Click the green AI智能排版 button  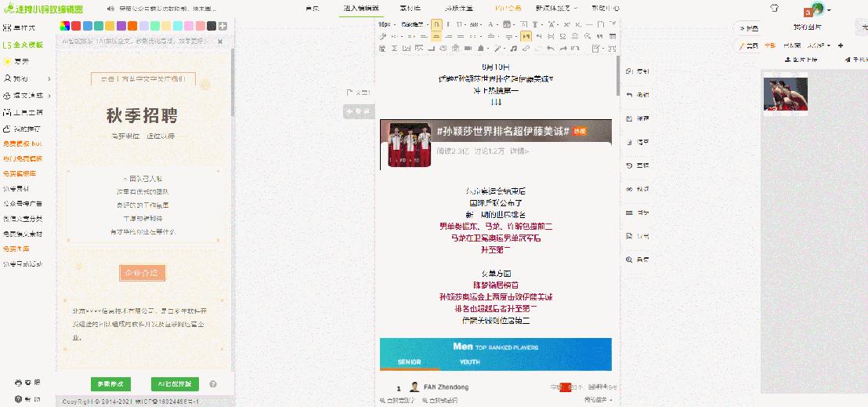pyautogui.click(x=175, y=383)
